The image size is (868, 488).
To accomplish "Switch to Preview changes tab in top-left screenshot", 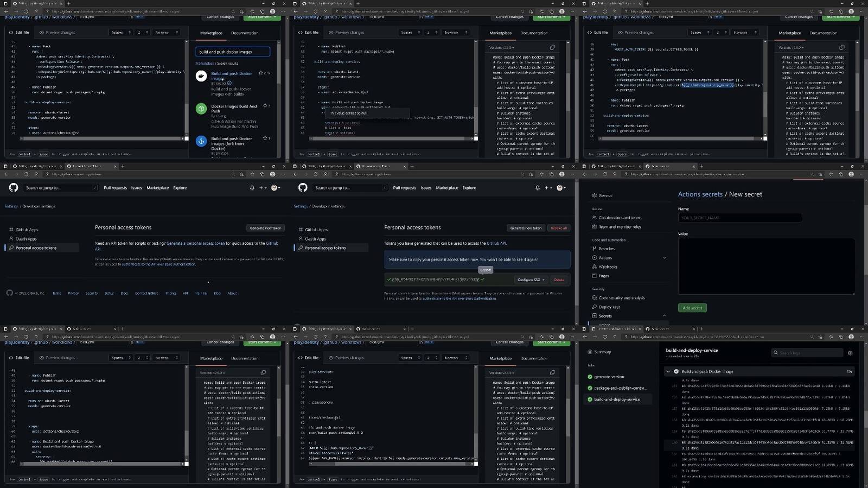I will point(57,33).
